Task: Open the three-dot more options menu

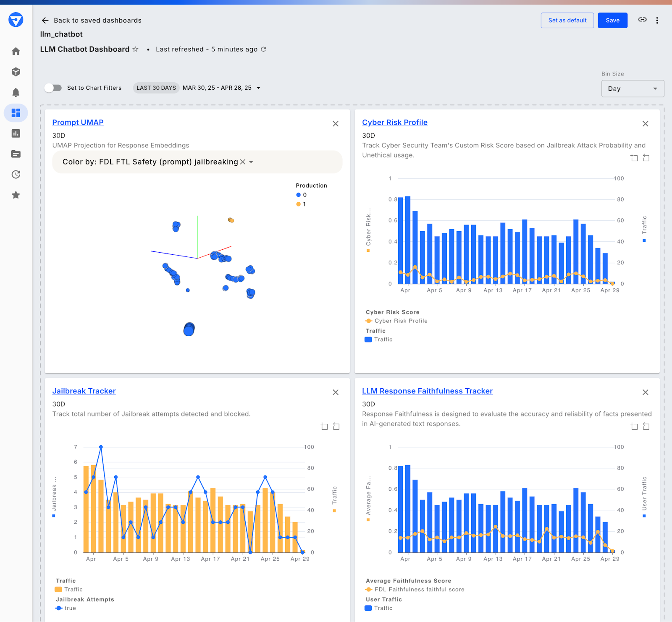Action: click(657, 21)
